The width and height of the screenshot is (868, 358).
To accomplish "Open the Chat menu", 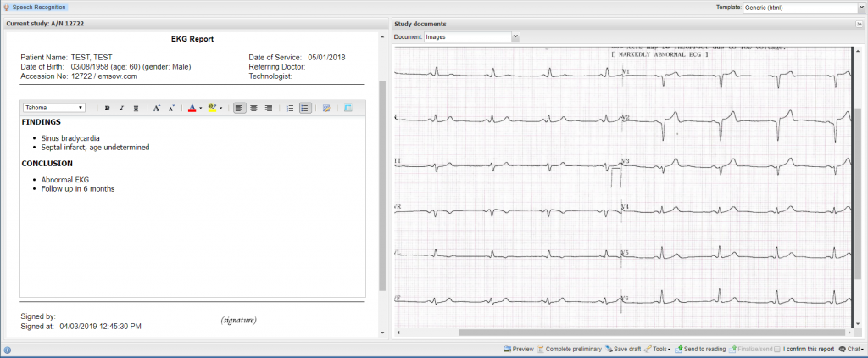I will click(x=851, y=350).
